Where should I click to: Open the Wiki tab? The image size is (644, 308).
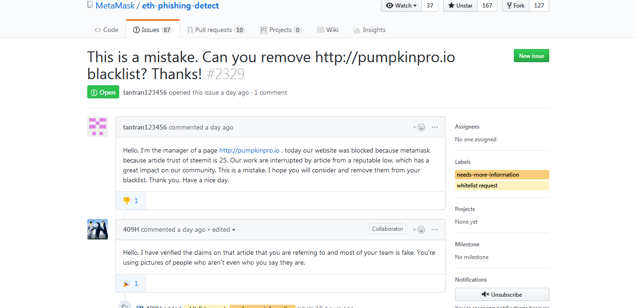click(328, 30)
